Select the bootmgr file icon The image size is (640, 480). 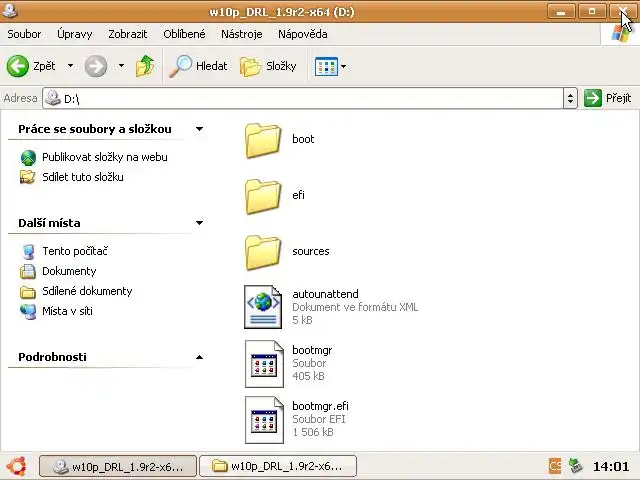tap(264, 364)
